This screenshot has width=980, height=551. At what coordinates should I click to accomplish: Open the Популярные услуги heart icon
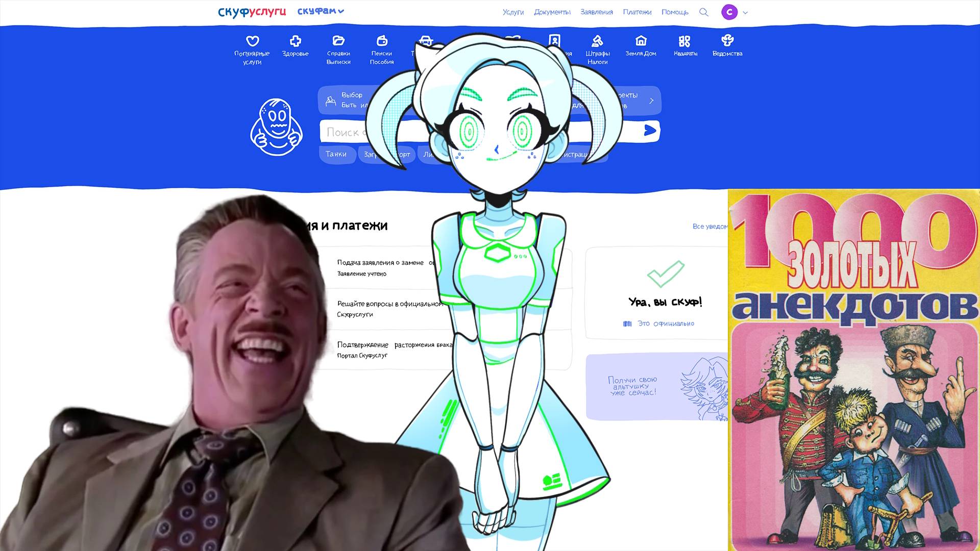coord(252,41)
